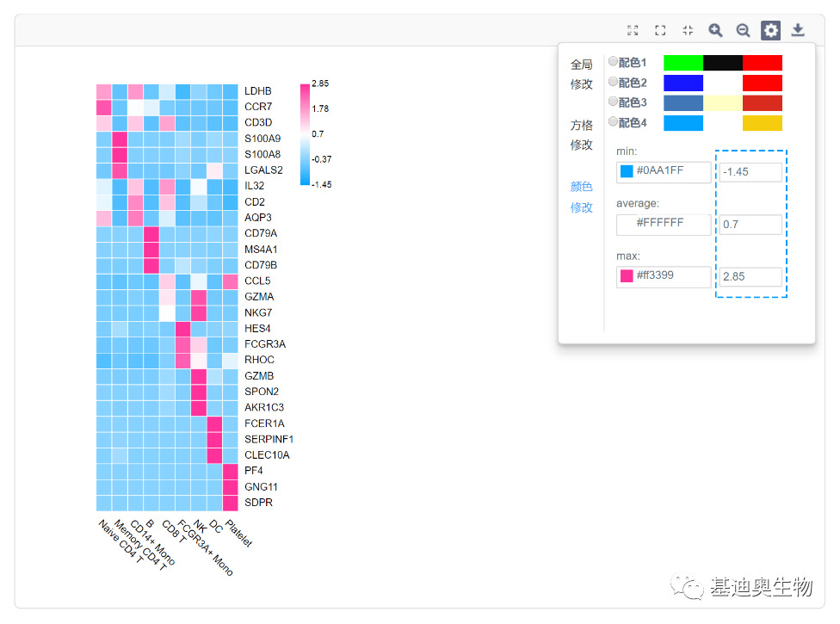Click the CD2 gene row label
840x624 pixels.
click(x=255, y=202)
